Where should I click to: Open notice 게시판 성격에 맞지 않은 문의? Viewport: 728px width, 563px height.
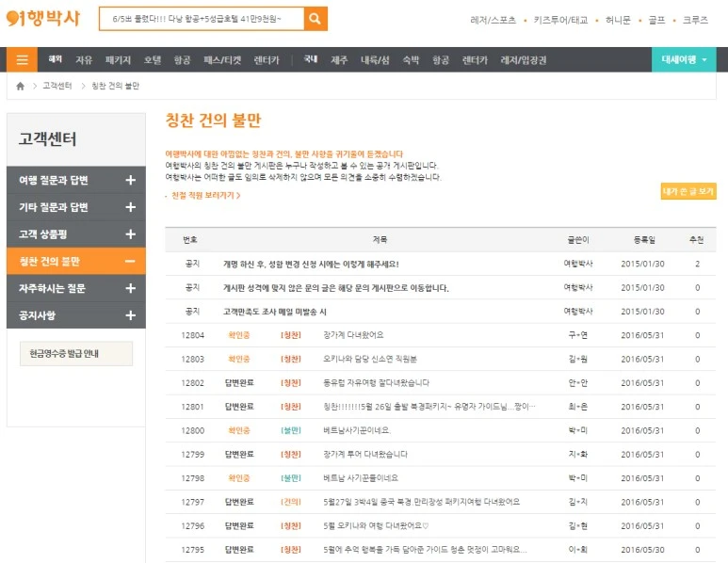pyautogui.click(x=335, y=288)
